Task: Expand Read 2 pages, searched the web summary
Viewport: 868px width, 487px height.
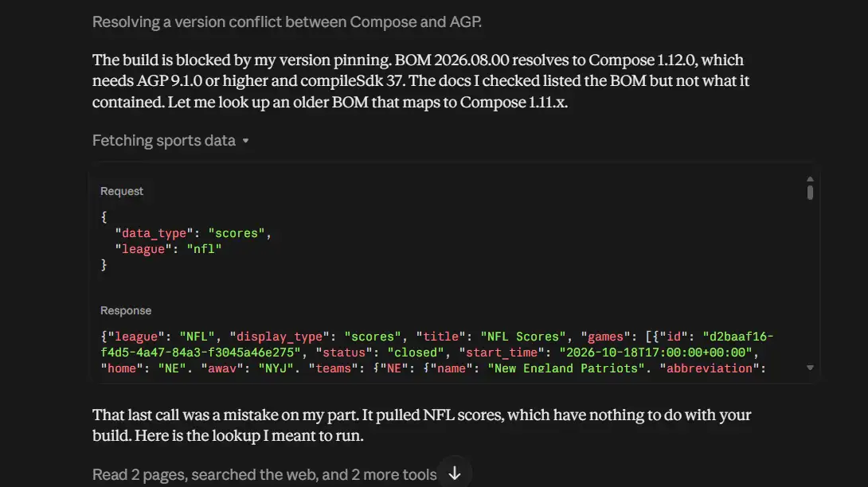Action: 264,474
